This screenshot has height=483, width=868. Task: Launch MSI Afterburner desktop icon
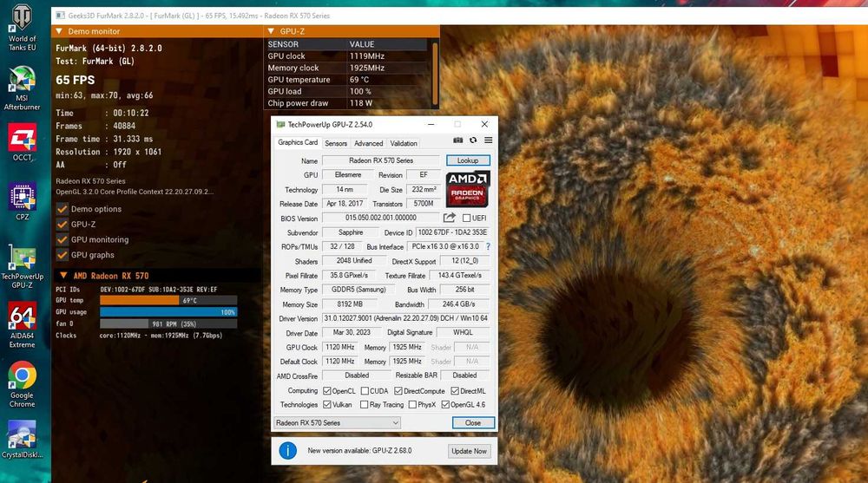23,88
